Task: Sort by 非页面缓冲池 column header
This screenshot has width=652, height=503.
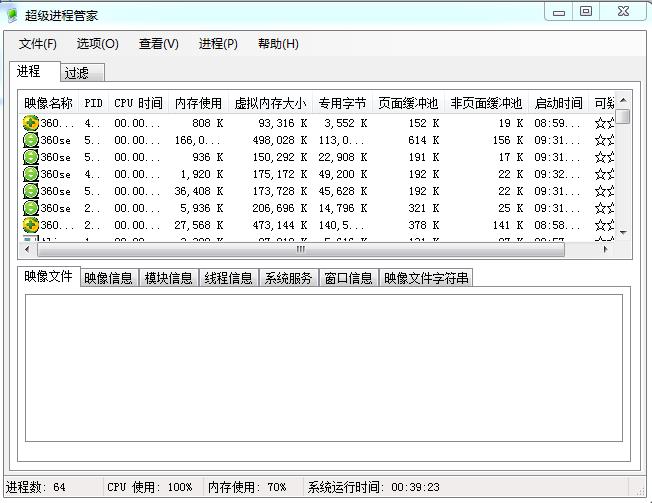Action: point(487,103)
